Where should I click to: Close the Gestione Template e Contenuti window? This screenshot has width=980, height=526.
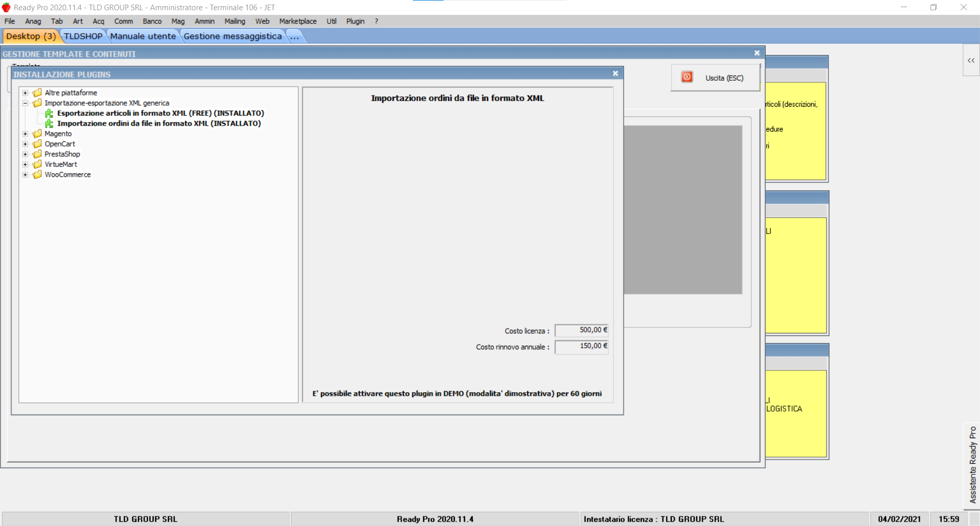pos(757,53)
